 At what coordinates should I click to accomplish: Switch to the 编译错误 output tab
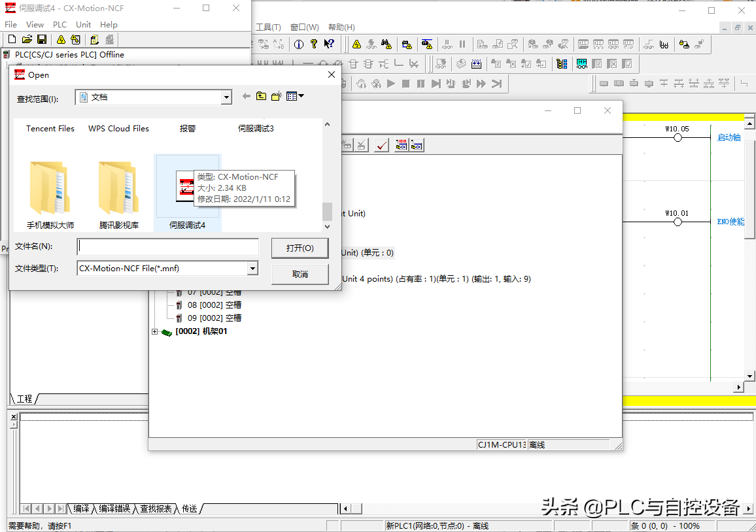[114, 508]
